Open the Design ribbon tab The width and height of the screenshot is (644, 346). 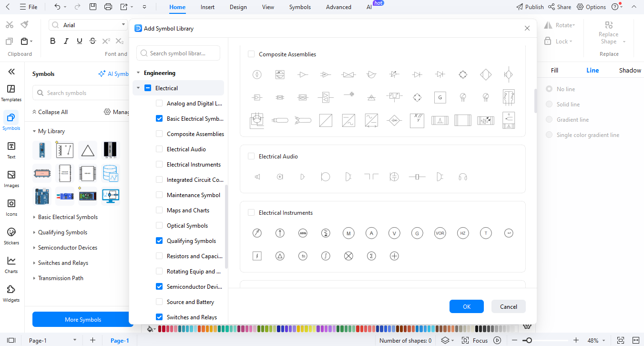pyautogui.click(x=238, y=7)
